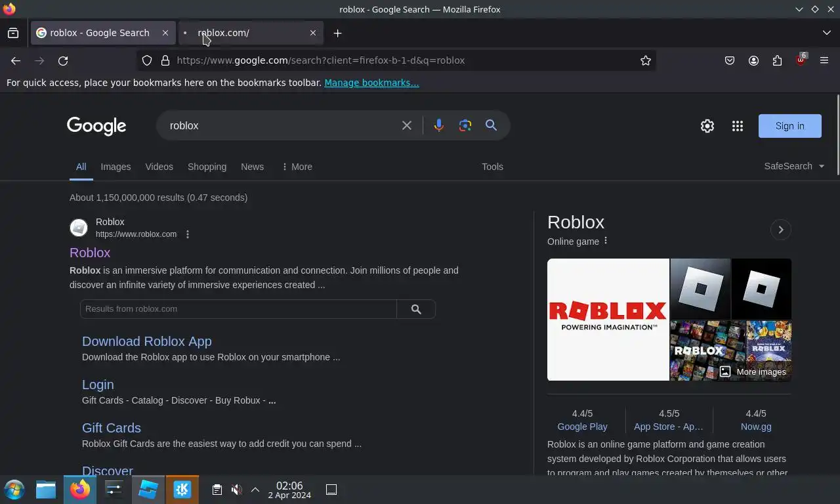
Task: Go back with the back arrow
Action: click(16, 60)
